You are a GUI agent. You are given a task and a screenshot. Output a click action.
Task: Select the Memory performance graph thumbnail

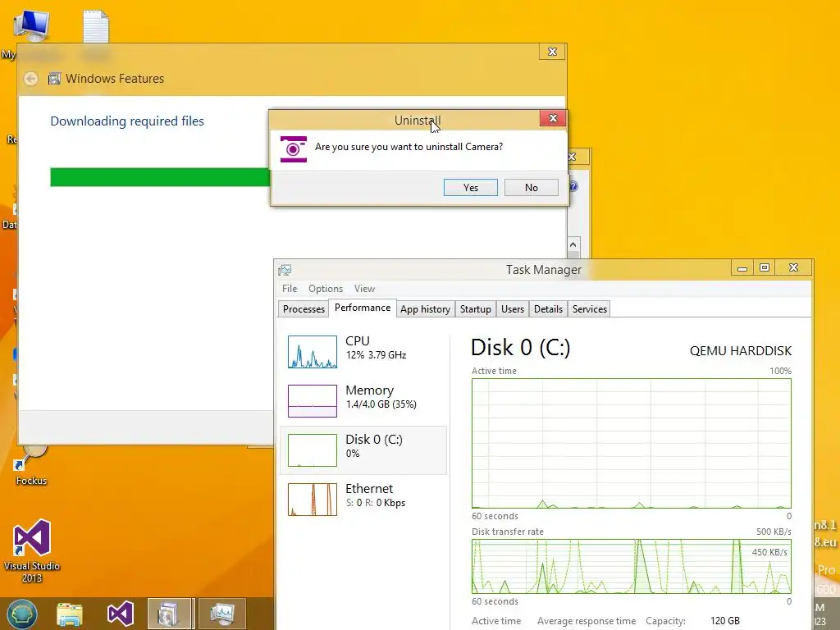click(x=313, y=400)
